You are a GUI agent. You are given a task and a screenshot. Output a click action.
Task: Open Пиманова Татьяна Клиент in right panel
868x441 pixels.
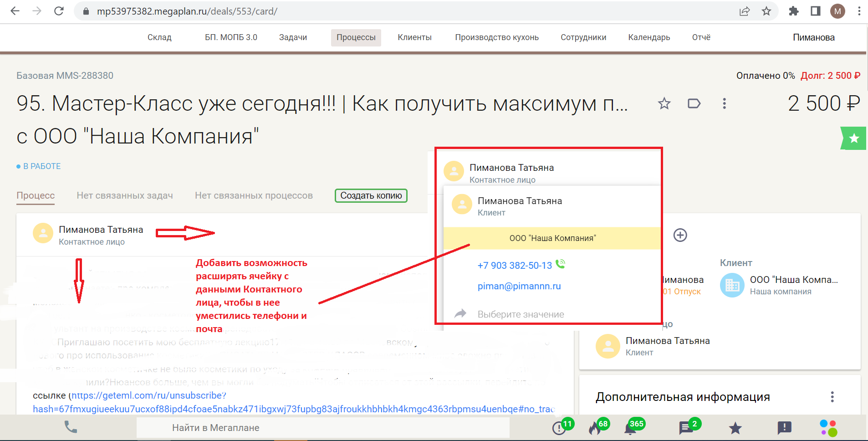pos(653,346)
